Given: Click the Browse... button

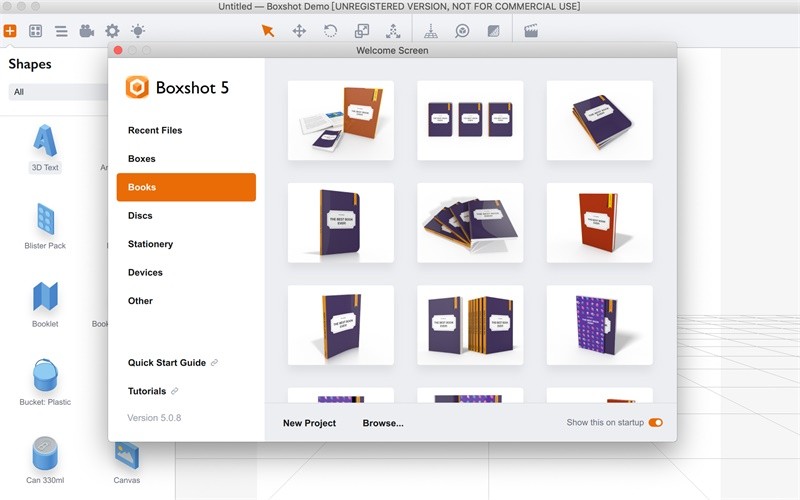Looking at the screenshot, I should pos(383,423).
